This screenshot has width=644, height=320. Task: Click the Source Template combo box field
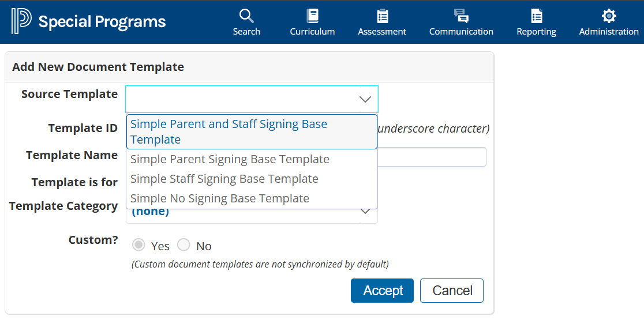tap(242, 99)
